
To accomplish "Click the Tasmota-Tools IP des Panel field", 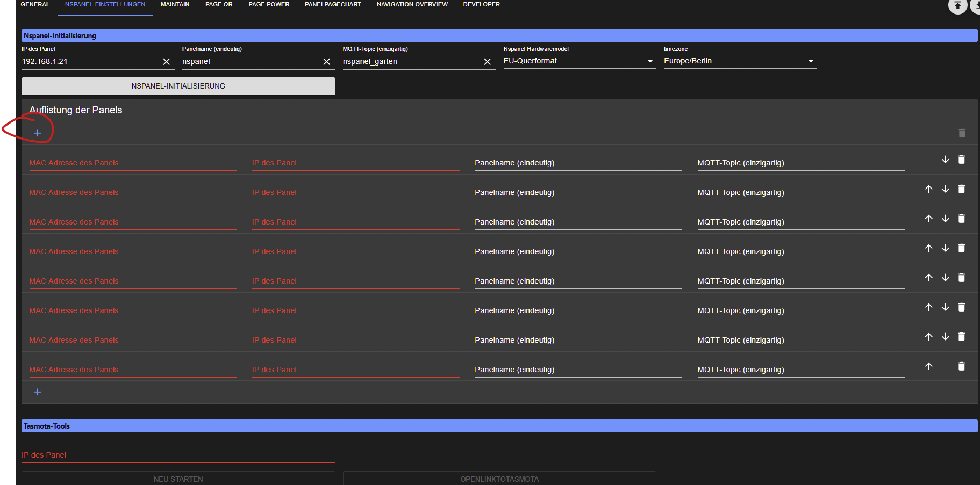I will tap(178, 455).
